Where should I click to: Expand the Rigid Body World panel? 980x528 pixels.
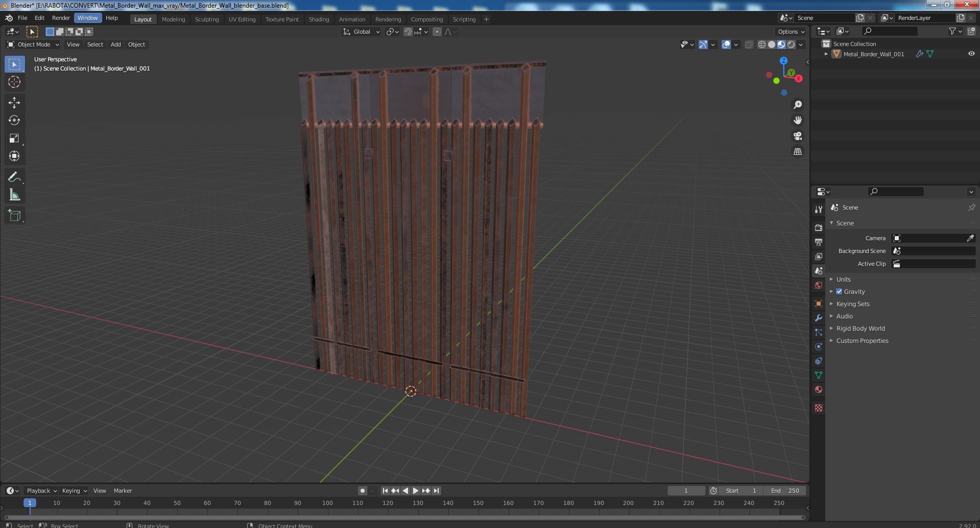pyautogui.click(x=860, y=328)
